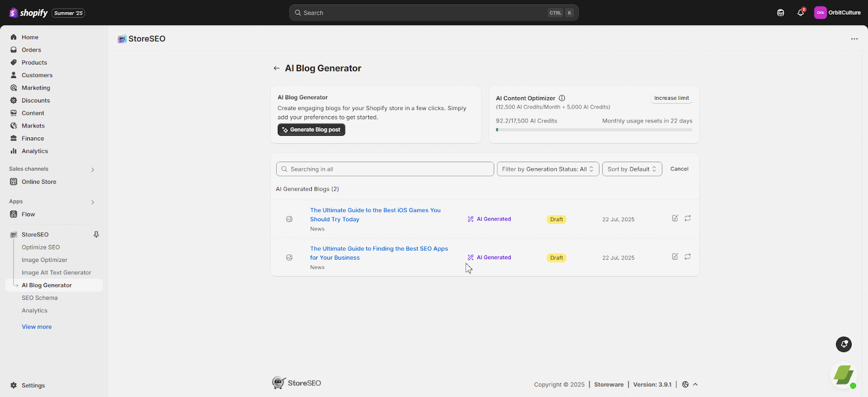Image resolution: width=868 pixels, height=397 pixels.
Task: Open the Shopify Sidekick icon in top bar
Action: 781,12
